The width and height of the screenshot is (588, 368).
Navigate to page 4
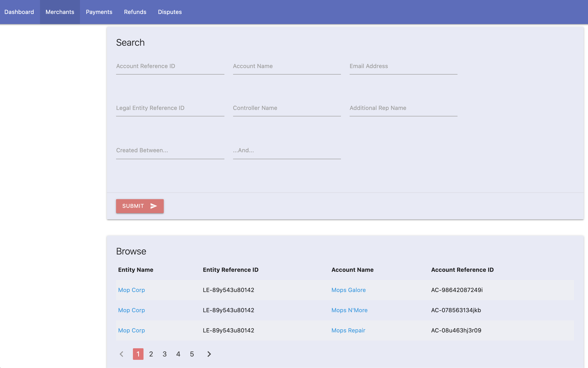(x=178, y=354)
